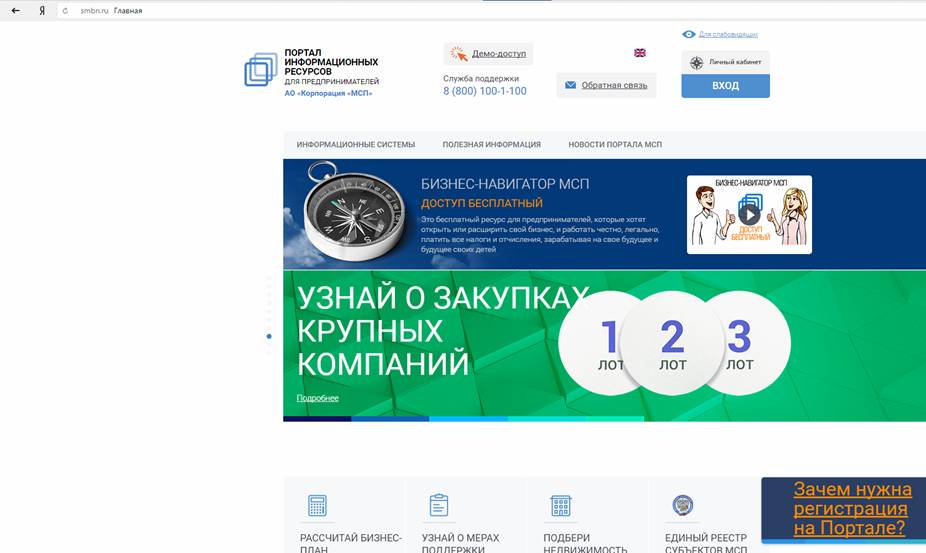Click the compass image in Бизнес-навигатор banner

354,212
